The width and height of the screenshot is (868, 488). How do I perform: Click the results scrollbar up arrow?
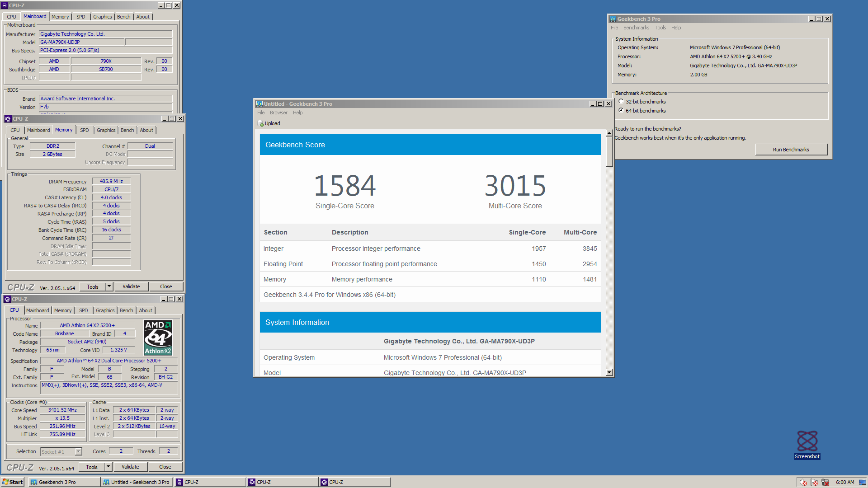(609, 133)
